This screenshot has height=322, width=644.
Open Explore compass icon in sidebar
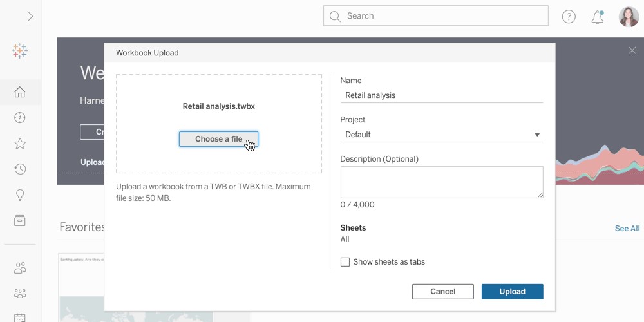coord(20,118)
